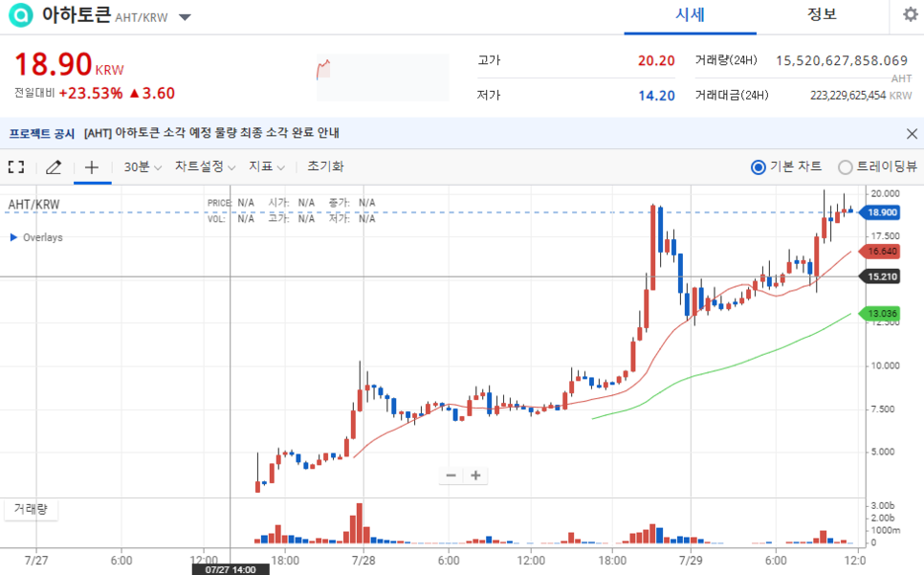Click the 18.90 KRW current price

69,64
